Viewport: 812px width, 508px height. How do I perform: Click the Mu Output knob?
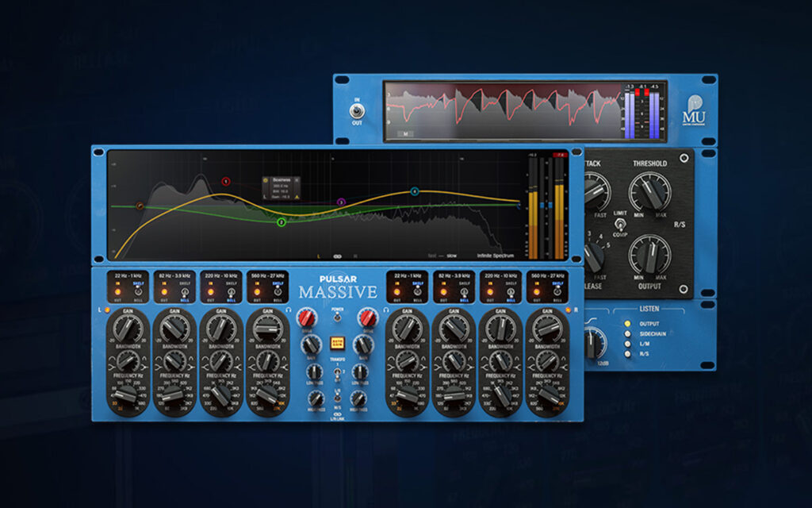[650, 255]
